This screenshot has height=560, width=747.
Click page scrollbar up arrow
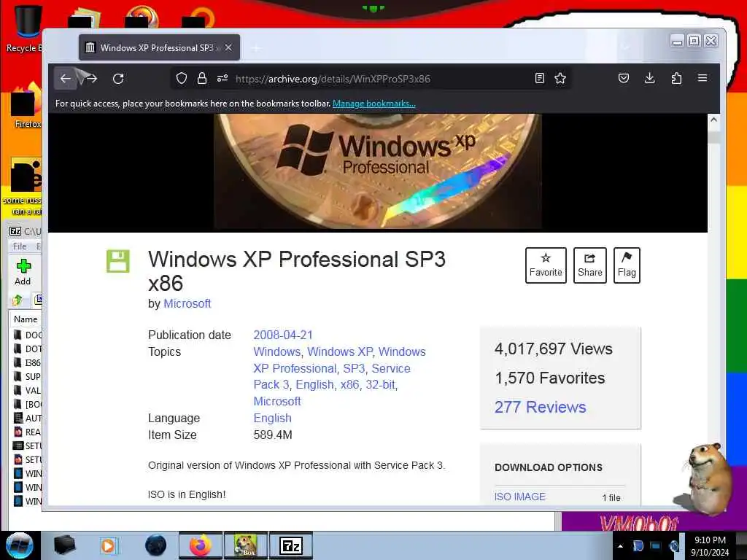pos(713,120)
